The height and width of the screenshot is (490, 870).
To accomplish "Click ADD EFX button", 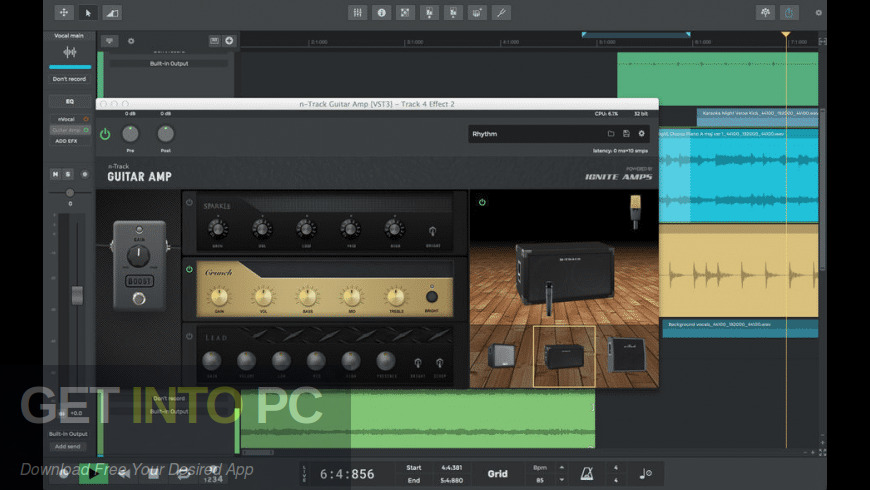I will coord(67,141).
